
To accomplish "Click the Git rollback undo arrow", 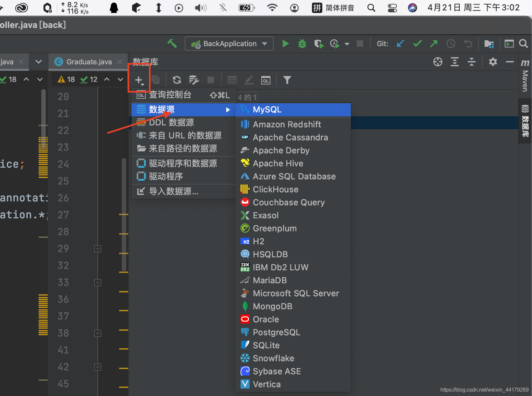I will 468,44.
